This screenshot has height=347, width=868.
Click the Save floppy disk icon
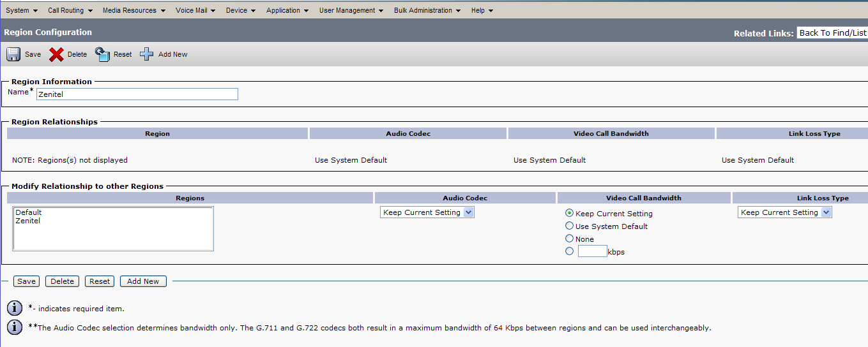coord(13,54)
